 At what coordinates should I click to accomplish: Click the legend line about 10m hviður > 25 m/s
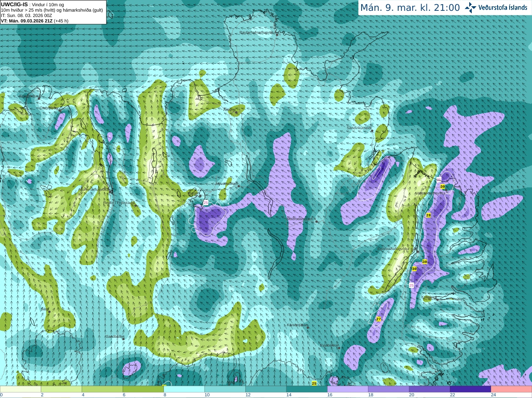[52, 10]
